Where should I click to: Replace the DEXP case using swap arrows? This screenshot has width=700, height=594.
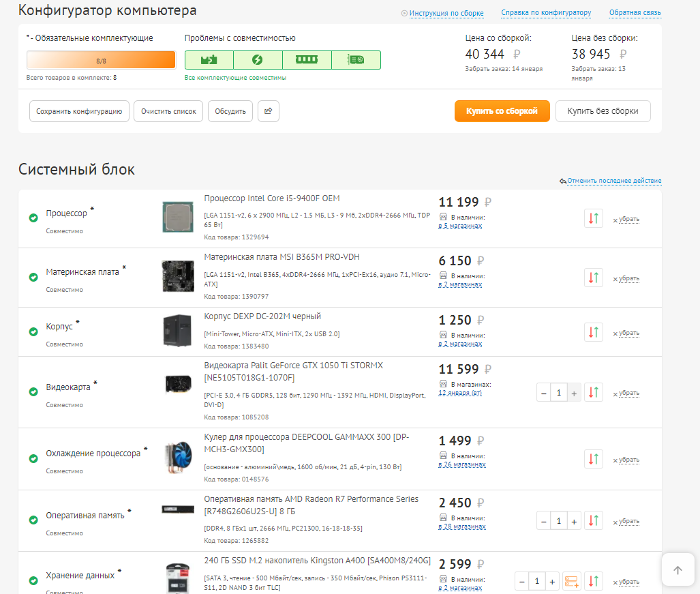[593, 332]
